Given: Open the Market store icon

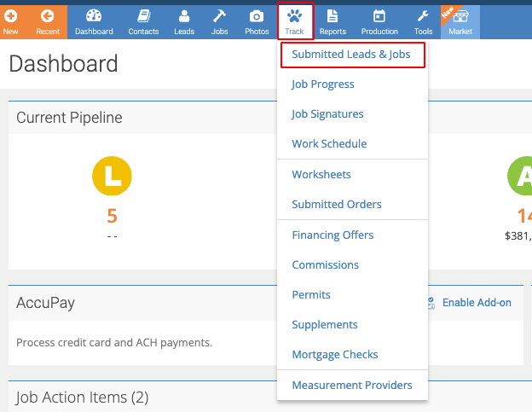Looking at the screenshot, I should pos(460,16).
